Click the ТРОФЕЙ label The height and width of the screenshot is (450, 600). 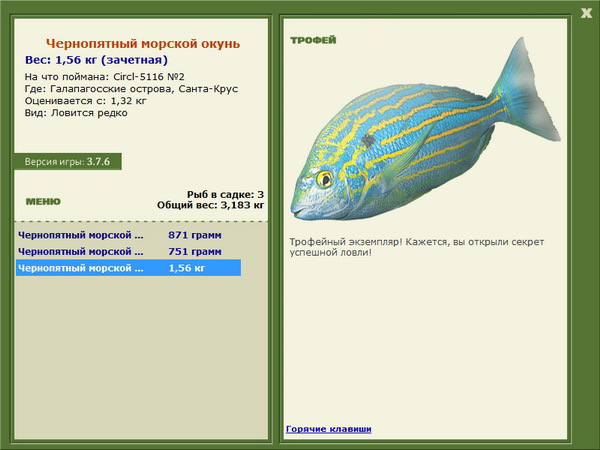tap(313, 40)
